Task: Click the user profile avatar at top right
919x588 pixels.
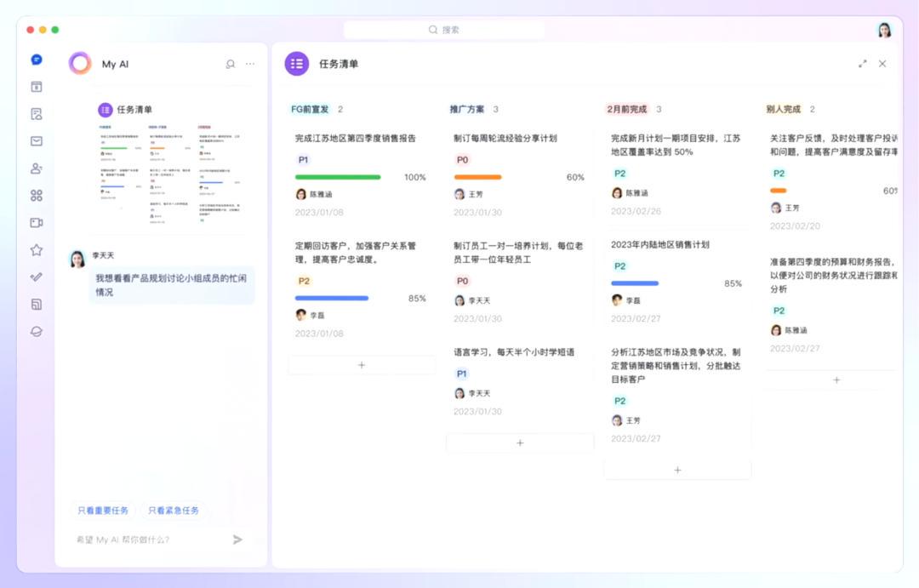Action: click(x=884, y=29)
